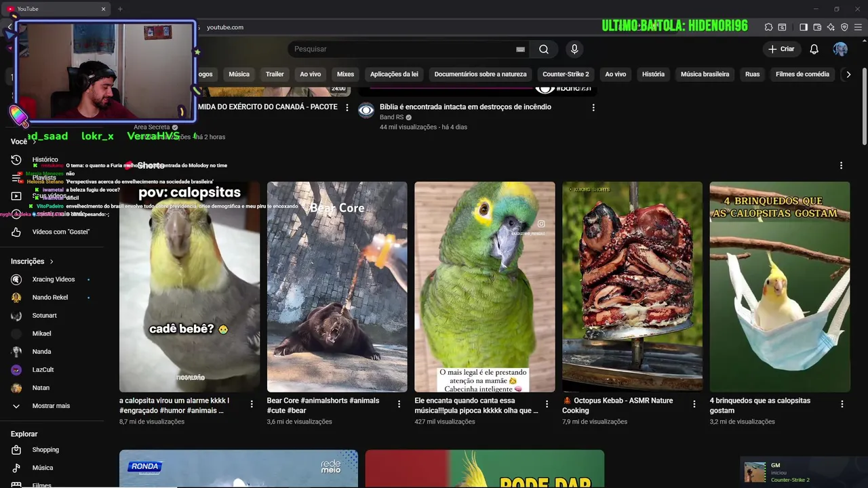Open RONDA video thumbnail at bottom

pyautogui.click(x=239, y=468)
